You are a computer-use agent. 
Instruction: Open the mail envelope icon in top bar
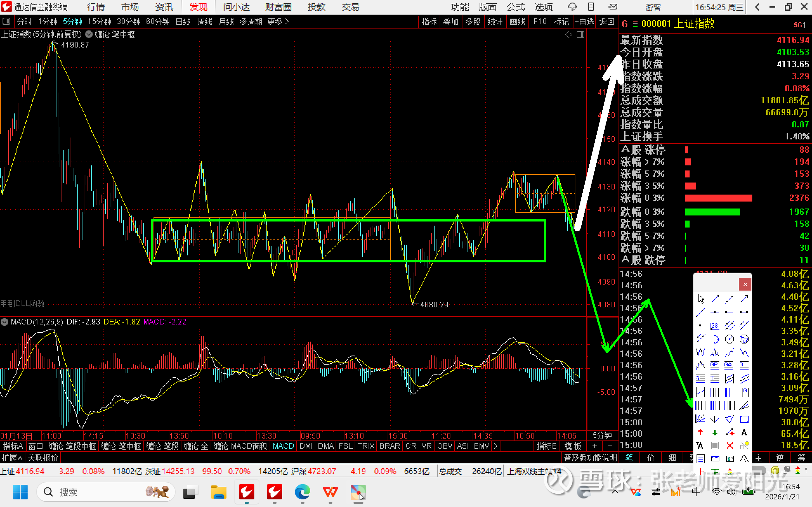pos(613,7)
